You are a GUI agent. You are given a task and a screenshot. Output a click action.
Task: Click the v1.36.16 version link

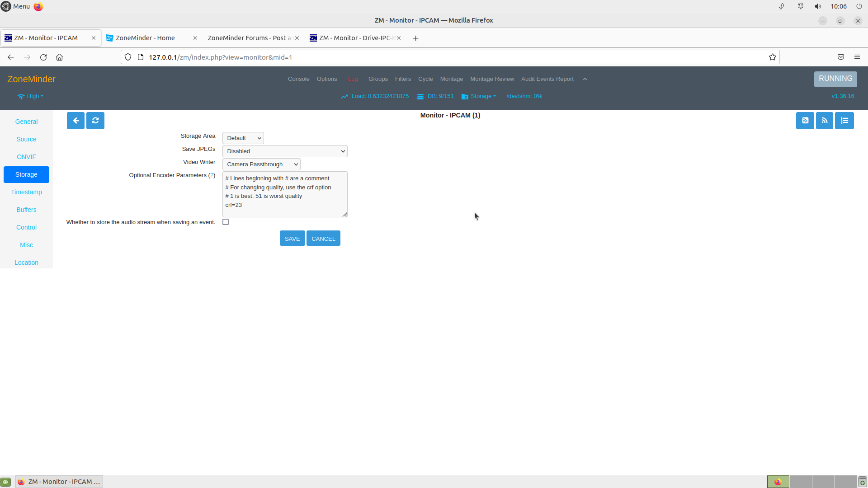click(843, 96)
